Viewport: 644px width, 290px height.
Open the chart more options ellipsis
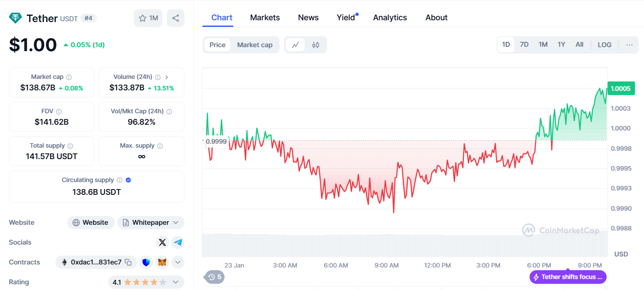(x=629, y=45)
